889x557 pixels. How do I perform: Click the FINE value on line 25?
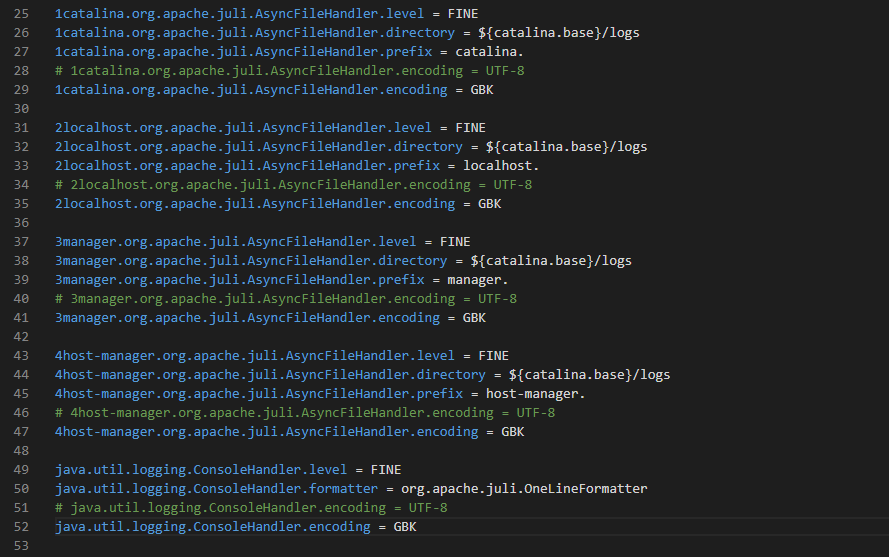463,14
